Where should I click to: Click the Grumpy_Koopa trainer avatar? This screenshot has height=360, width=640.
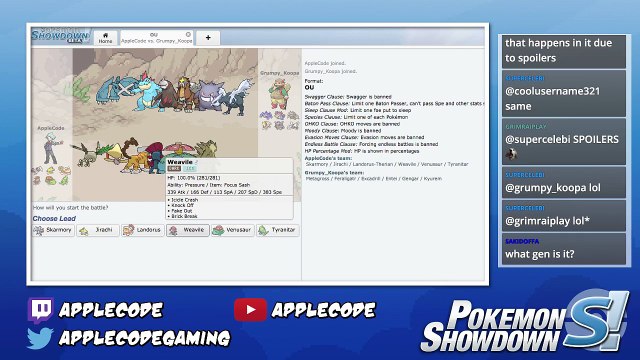280,93
